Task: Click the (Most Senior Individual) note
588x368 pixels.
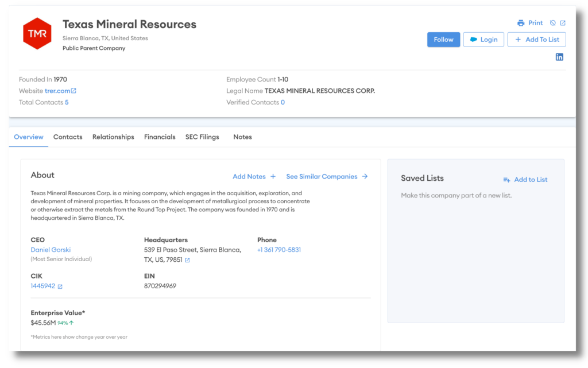Action: click(61, 259)
